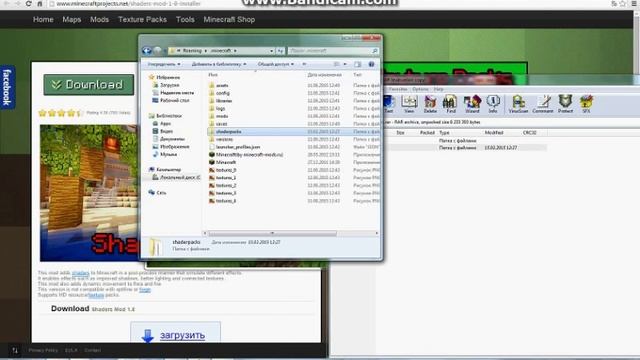This screenshot has height=360, width=640.
Task: Open Computer in Explorer navigation pane
Action: [x=168, y=169]
